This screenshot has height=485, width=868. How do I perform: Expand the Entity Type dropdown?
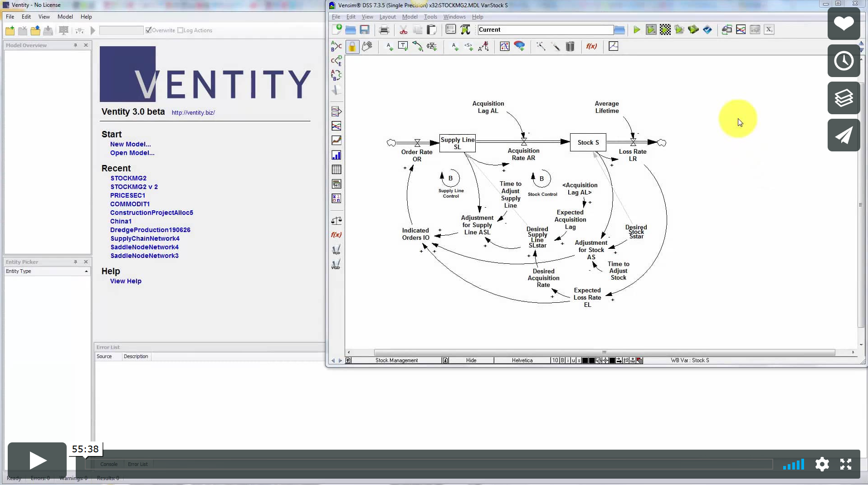86,272
